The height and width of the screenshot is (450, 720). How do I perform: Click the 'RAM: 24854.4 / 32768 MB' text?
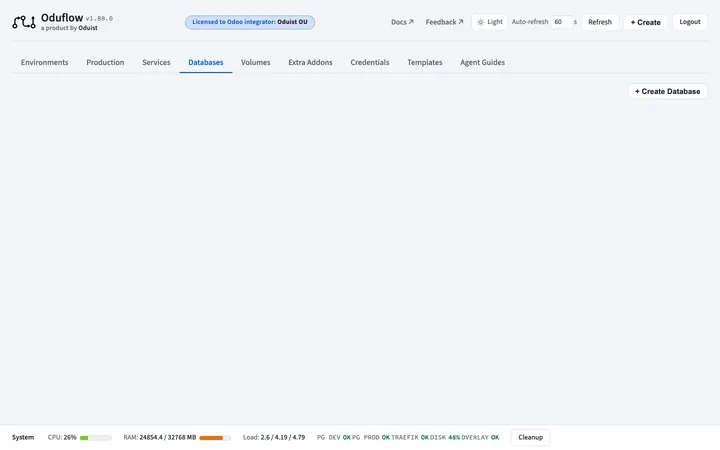pyautogui.click(x=160, y=438)
